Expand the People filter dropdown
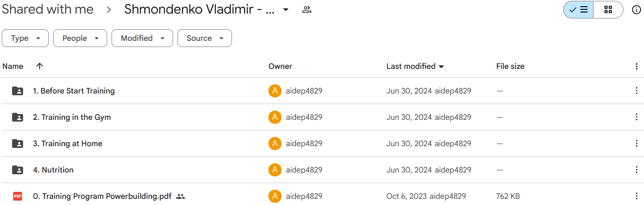The width and height of the screenshot is (644, 205). [80, 38]
